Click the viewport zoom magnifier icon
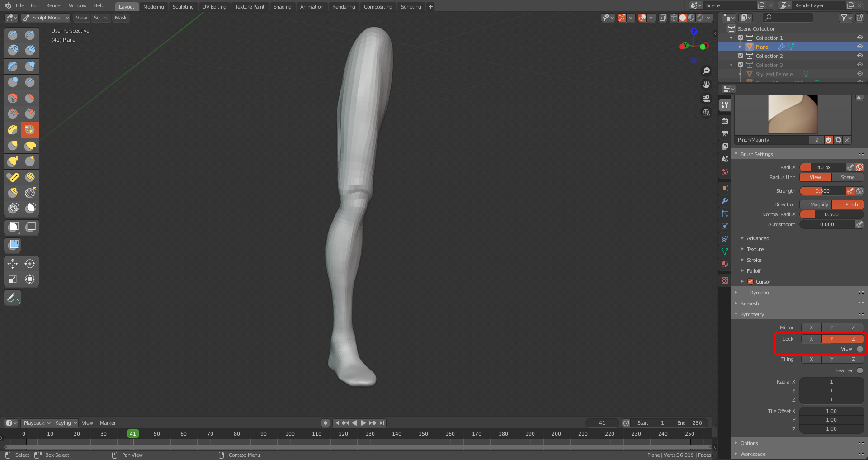The height and width of the screenshot is (460, 868). [706, 71]
